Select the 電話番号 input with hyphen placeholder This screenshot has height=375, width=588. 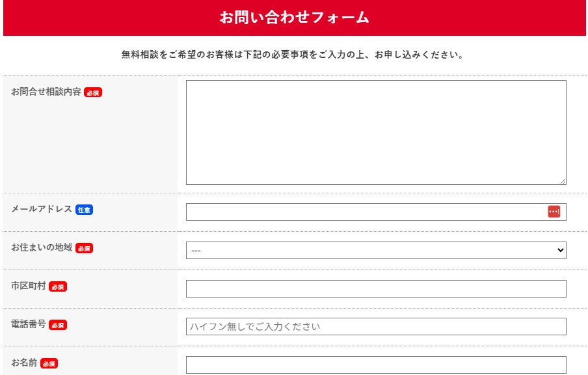click(x=376, y=326)
